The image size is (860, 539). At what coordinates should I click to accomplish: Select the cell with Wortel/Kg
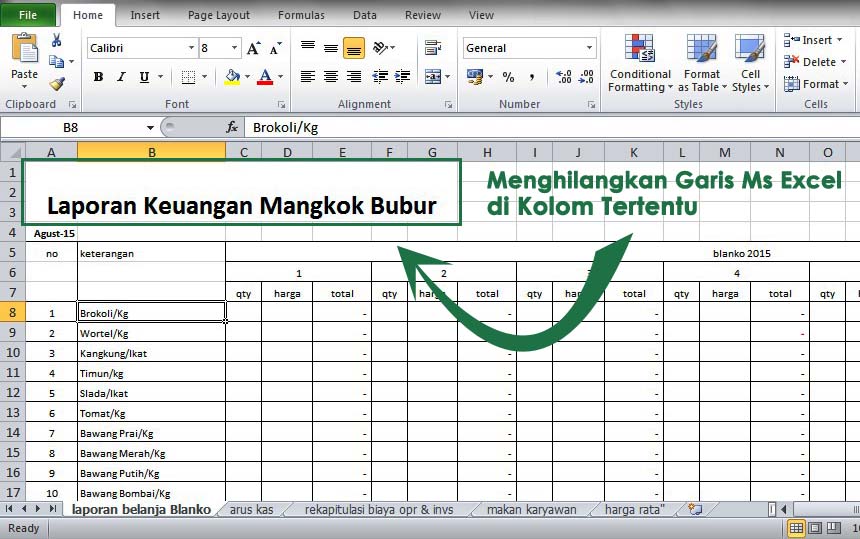151,333
